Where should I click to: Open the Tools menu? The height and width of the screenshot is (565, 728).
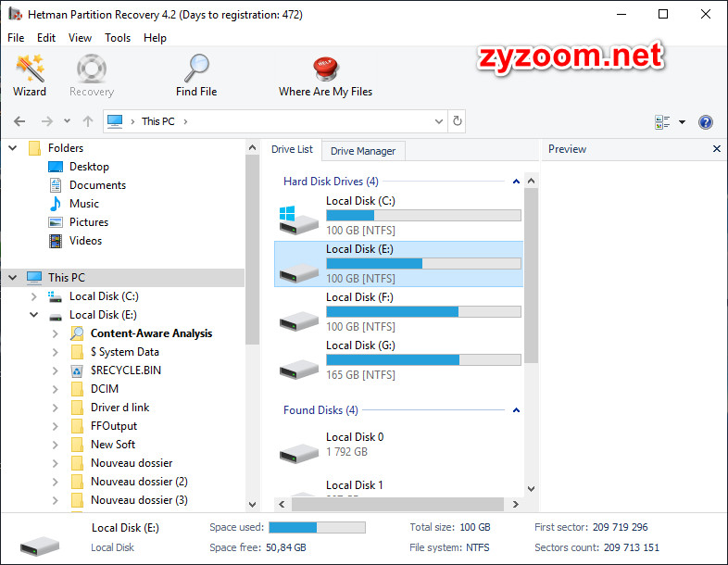(118, 38)
